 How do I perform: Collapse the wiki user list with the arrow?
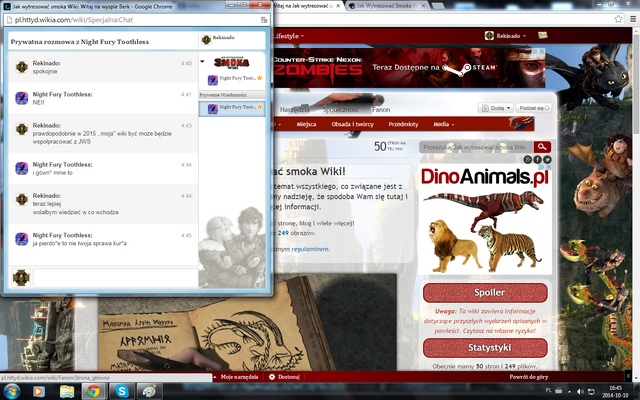202,62
